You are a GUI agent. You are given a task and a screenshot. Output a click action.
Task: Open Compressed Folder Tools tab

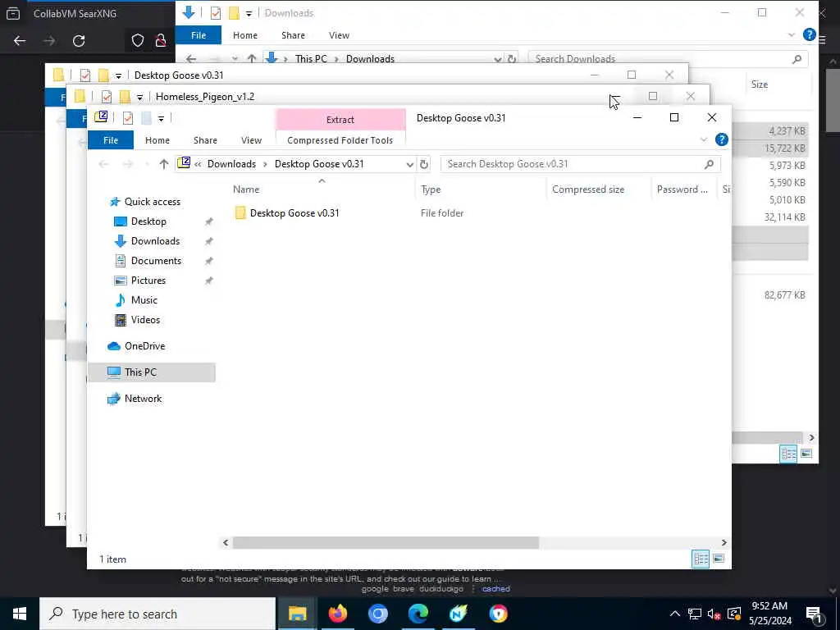pos(340,140)
